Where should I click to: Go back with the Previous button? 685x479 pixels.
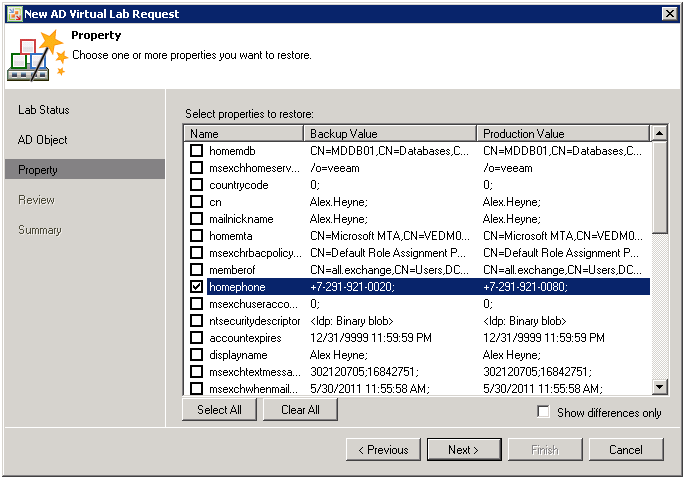[x=383, y=450]
